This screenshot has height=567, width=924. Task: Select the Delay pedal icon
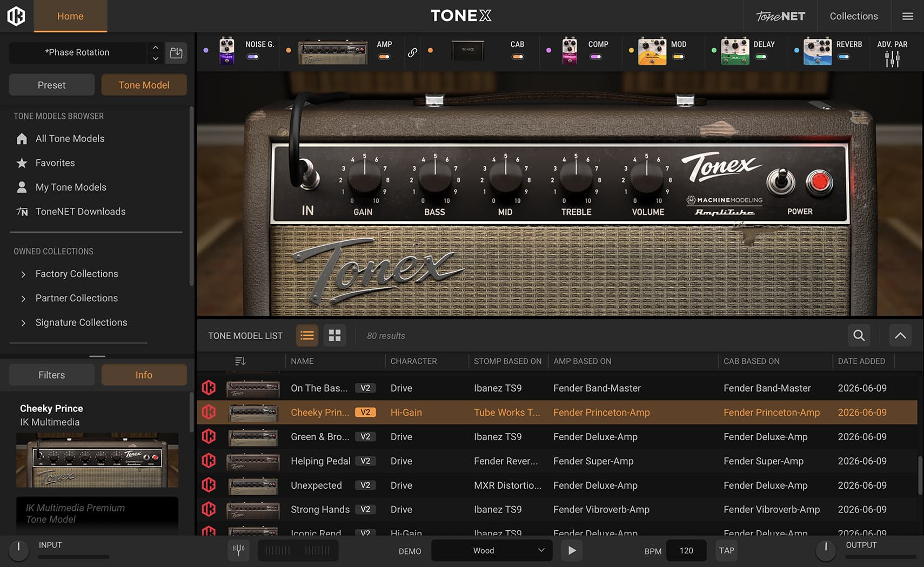pos(735,51)
